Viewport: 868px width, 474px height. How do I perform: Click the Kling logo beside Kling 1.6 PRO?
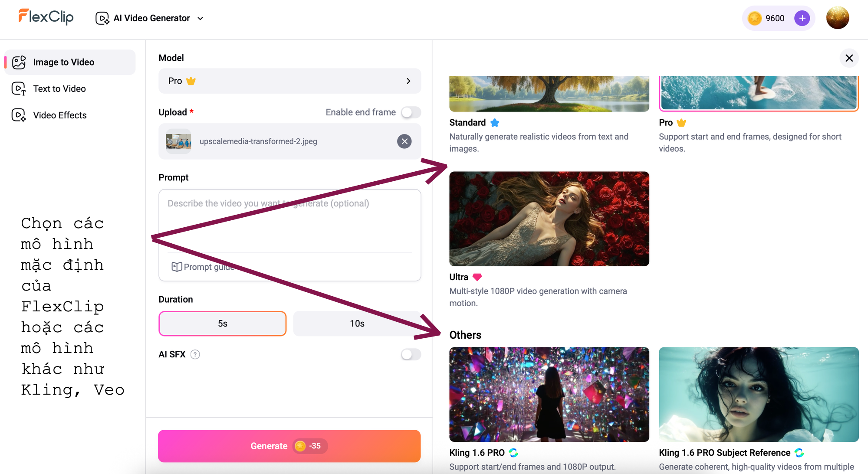pos(513,453)
